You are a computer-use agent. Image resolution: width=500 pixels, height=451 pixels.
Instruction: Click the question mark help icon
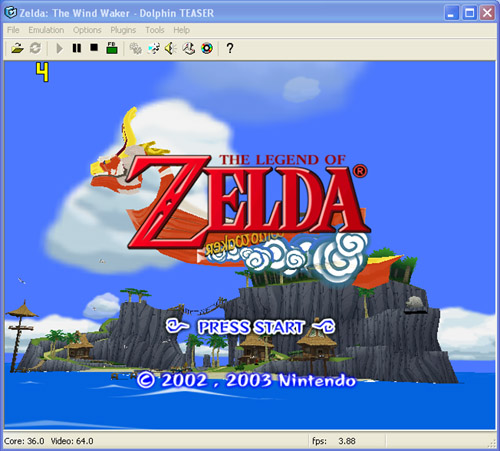click(x=230, y=49)
